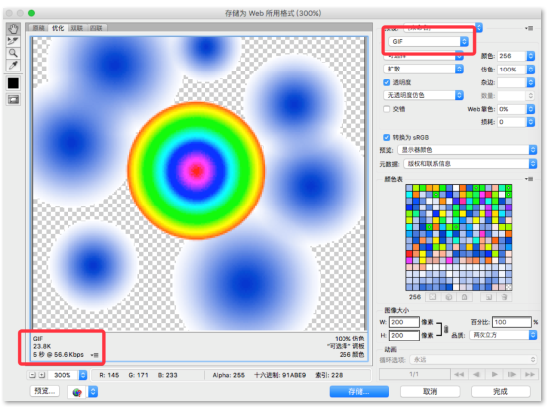This screenshot has width=547, height=410.
Task: Open the 无透明度仿色 dither dropdown
Action: [x=424, y=95]
